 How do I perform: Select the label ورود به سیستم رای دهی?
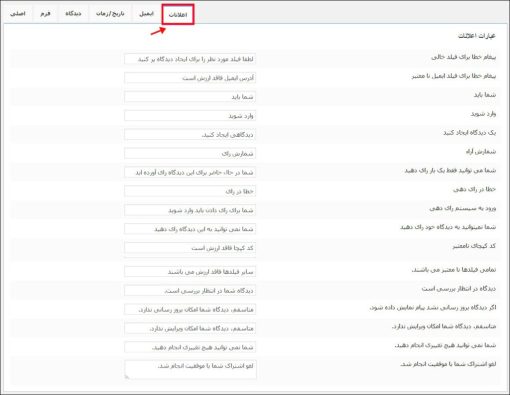coord(463,208)
